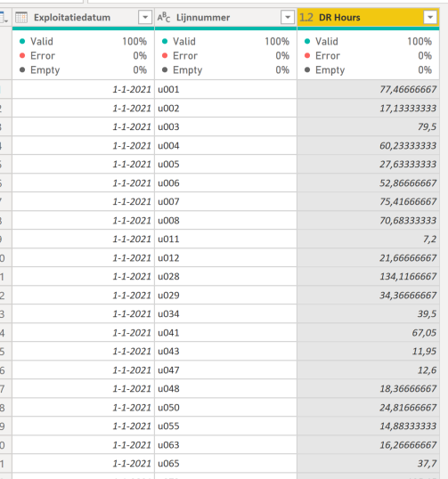Click the cell u003 in Lijnnummer
The height and width of the screenshot is (479, 448).
pyautogui.click(x=225, y=126)
